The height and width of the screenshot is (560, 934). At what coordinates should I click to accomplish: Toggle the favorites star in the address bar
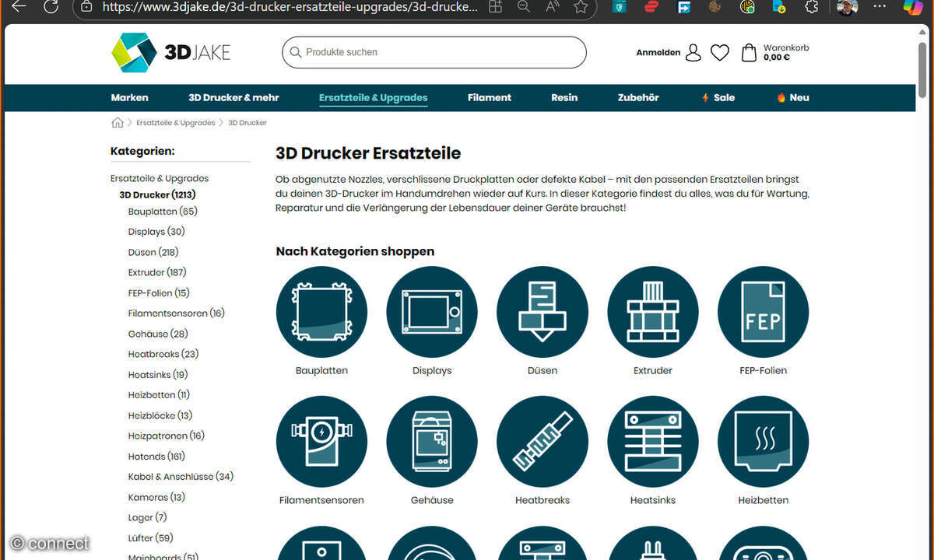click(x=580, y=8)
